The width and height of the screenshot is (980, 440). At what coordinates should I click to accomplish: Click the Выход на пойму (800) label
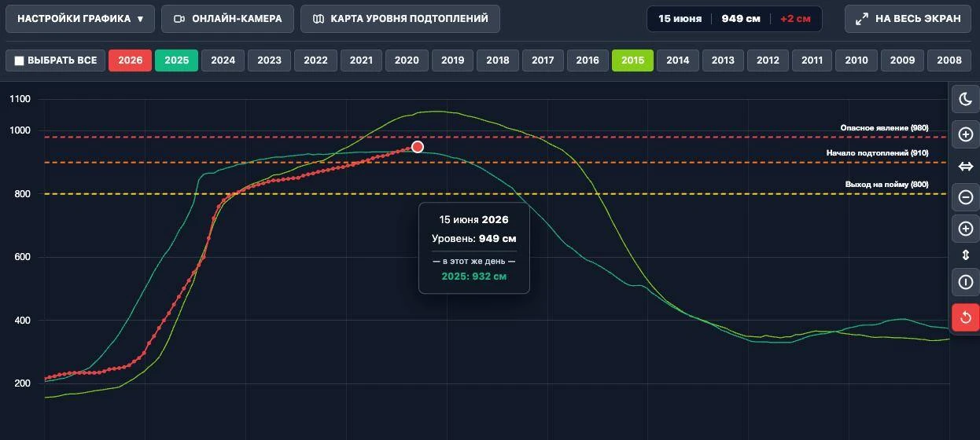click(887, 185)
